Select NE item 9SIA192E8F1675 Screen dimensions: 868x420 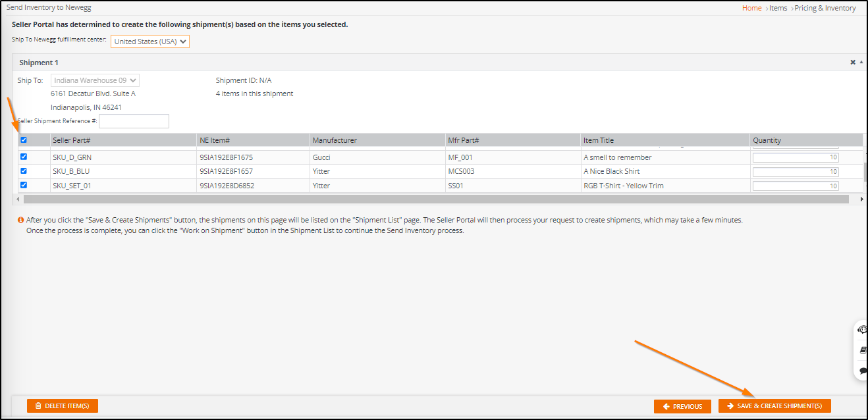coord(226,157)
